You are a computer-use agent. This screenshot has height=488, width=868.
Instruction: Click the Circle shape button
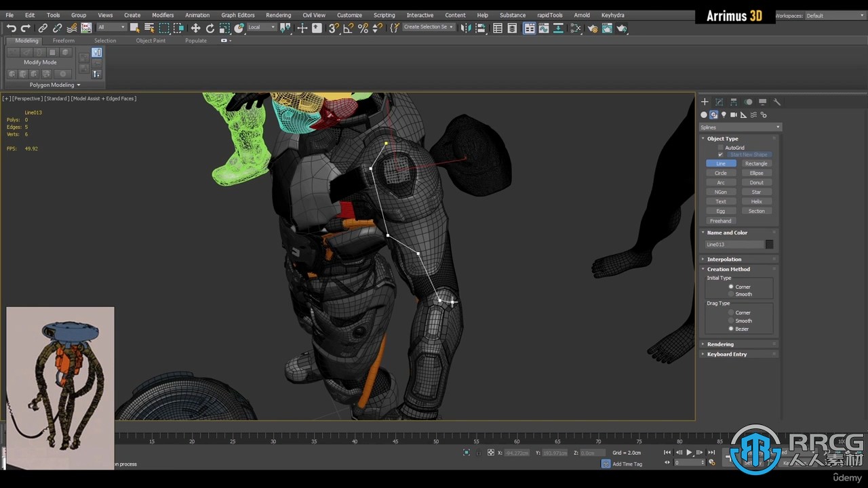pos(721,173)
